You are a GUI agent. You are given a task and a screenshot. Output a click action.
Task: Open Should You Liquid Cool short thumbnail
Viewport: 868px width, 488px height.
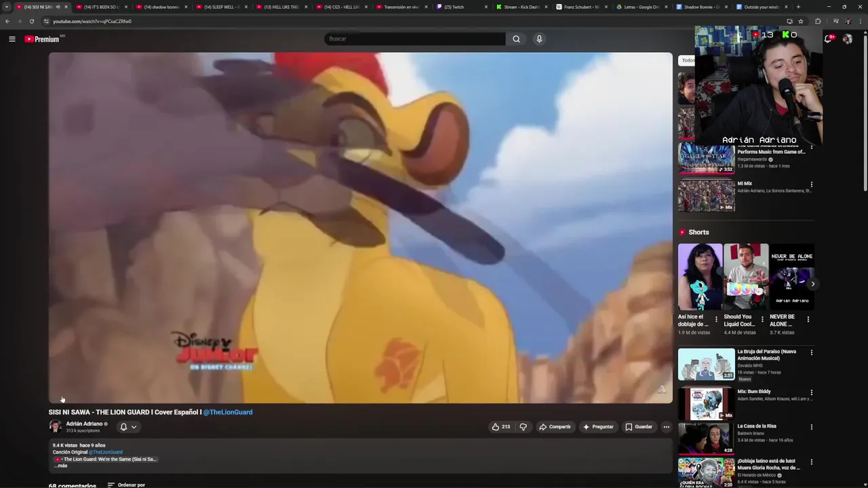tap(746, 277)
